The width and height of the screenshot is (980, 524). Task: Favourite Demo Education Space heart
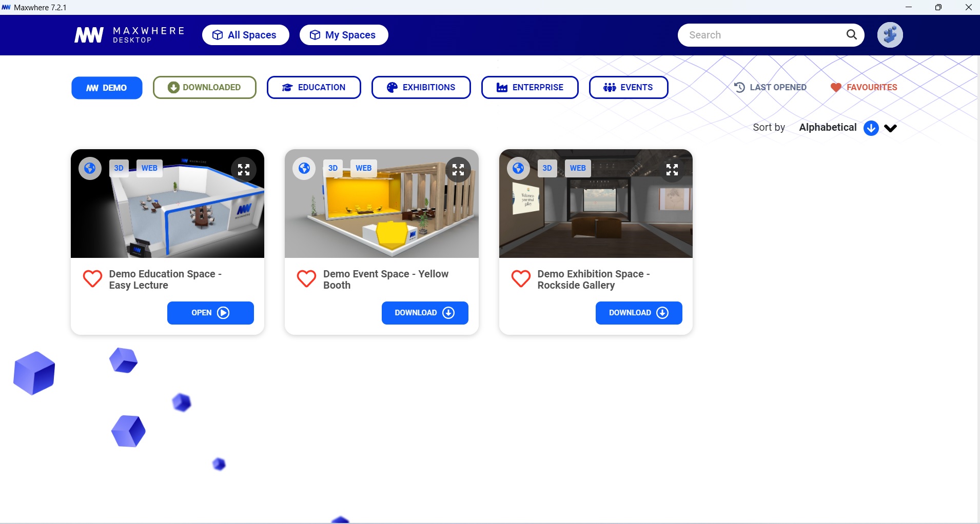[x=93, y=279]
